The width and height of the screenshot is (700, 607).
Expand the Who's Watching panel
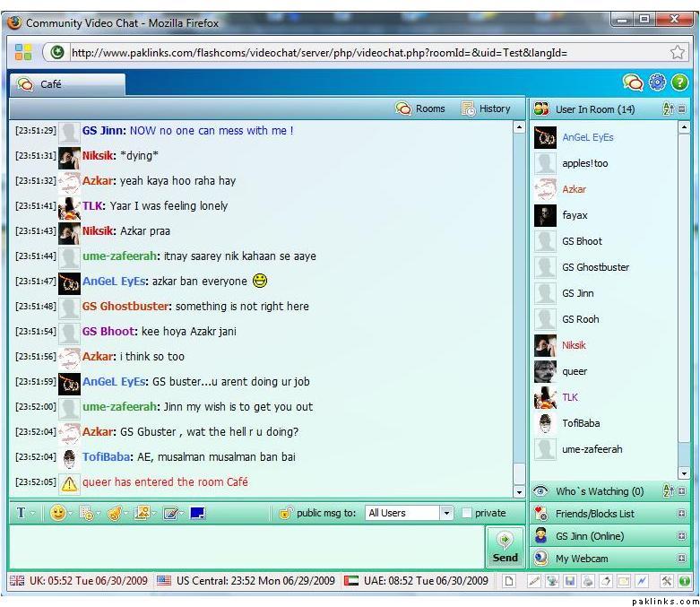682,491
